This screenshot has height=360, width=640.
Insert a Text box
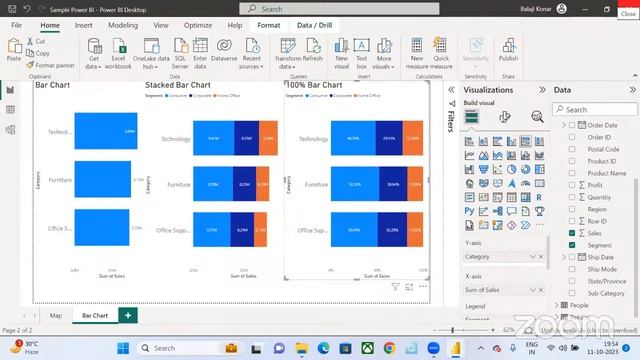361,53
